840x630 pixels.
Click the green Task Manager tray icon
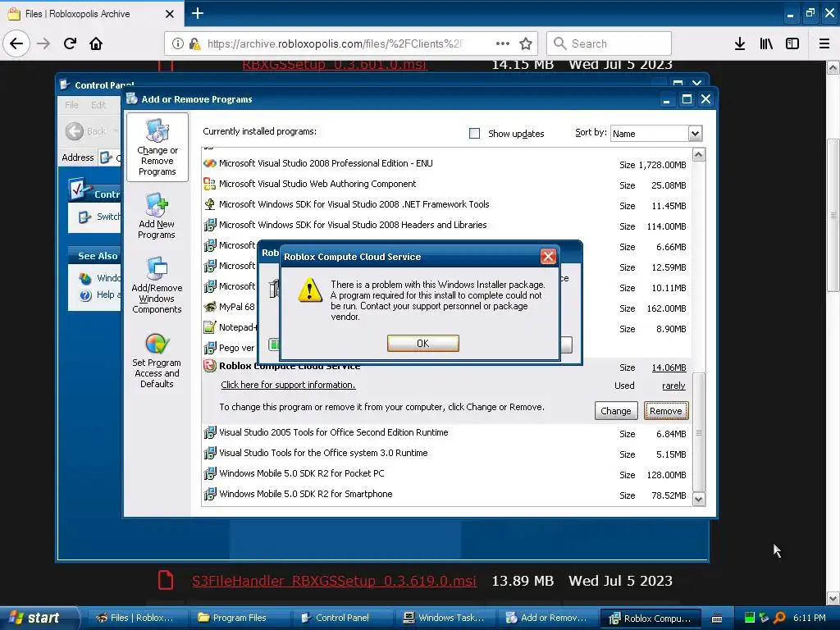coord(750,618)
